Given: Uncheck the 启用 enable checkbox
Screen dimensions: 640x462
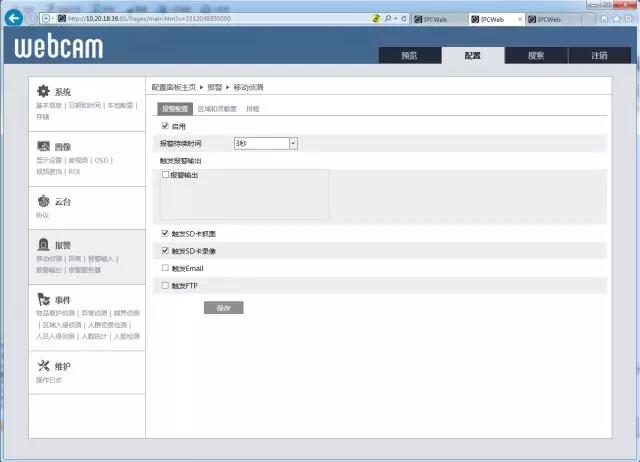Looking at the screenshot, I should click(x=165, y=126).
